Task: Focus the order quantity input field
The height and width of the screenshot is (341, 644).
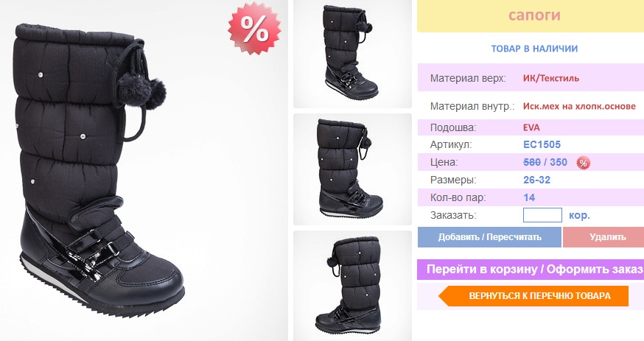Action: click(542, 215)
